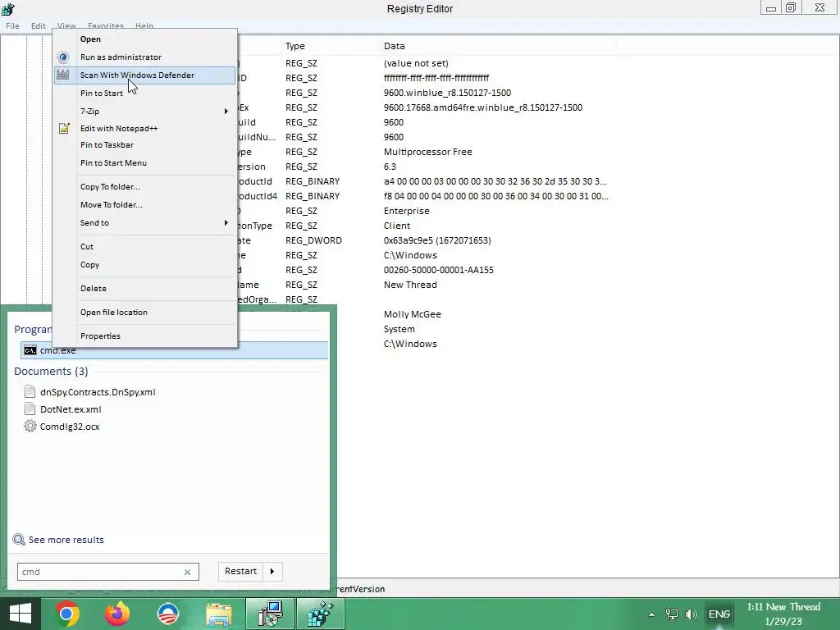Screen dimensions: 840x630
Task: Click the (value not set) data cell
Action: tap(416, 63)
